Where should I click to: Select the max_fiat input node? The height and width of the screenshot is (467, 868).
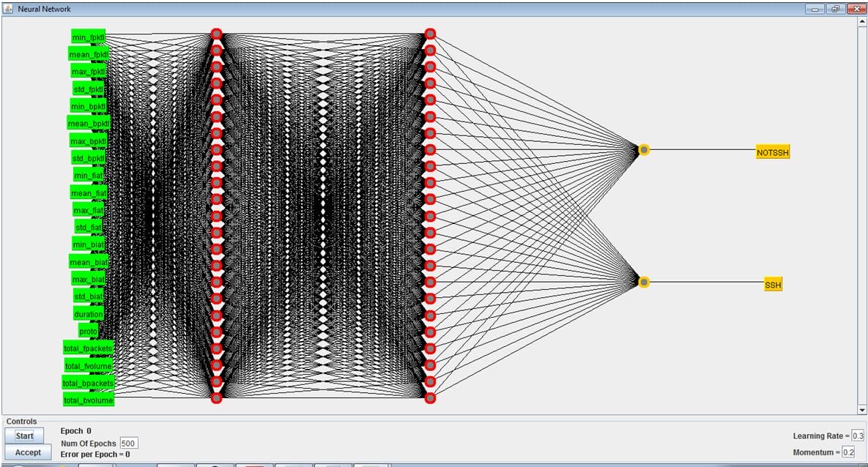89,210
